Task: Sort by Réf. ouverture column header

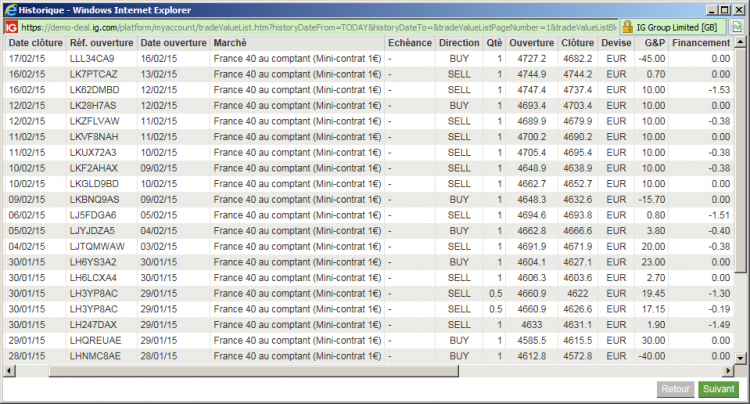Action: coord(101,43)
